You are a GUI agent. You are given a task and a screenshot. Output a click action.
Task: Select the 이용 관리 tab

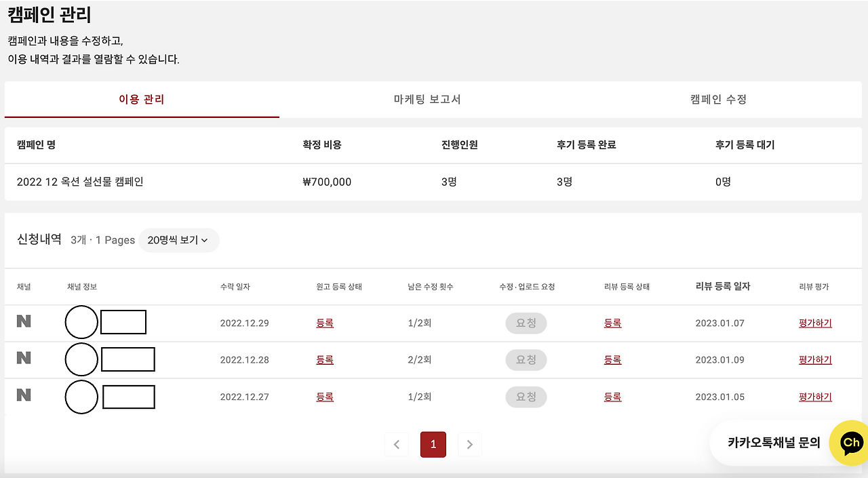[141, 100]
